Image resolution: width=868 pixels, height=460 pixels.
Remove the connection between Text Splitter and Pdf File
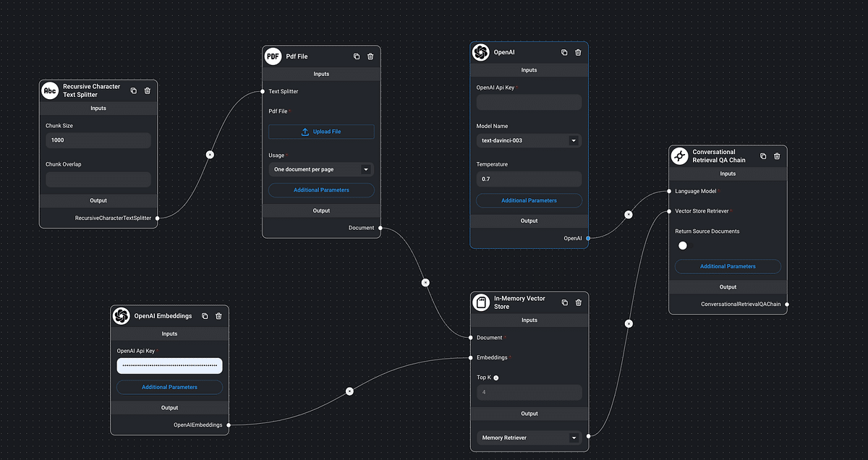pyautogui.click(x=210, y=154)
